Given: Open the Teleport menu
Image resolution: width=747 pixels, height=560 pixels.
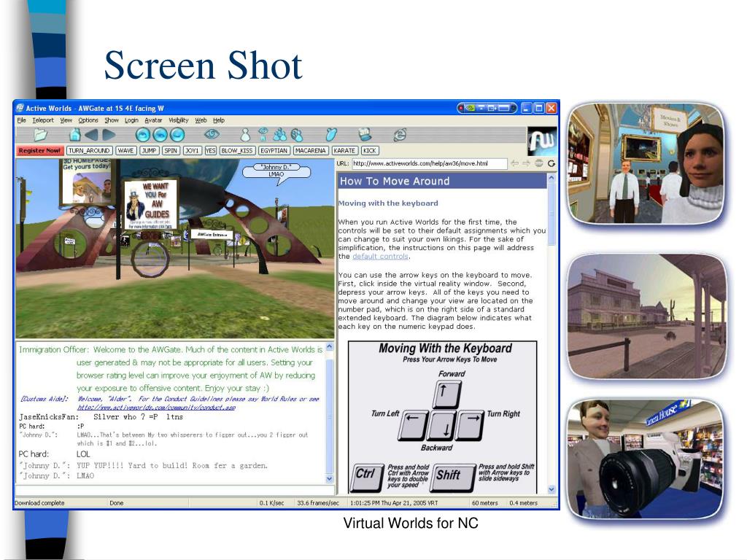Looking at the screenshot, I should coord(43,120).
